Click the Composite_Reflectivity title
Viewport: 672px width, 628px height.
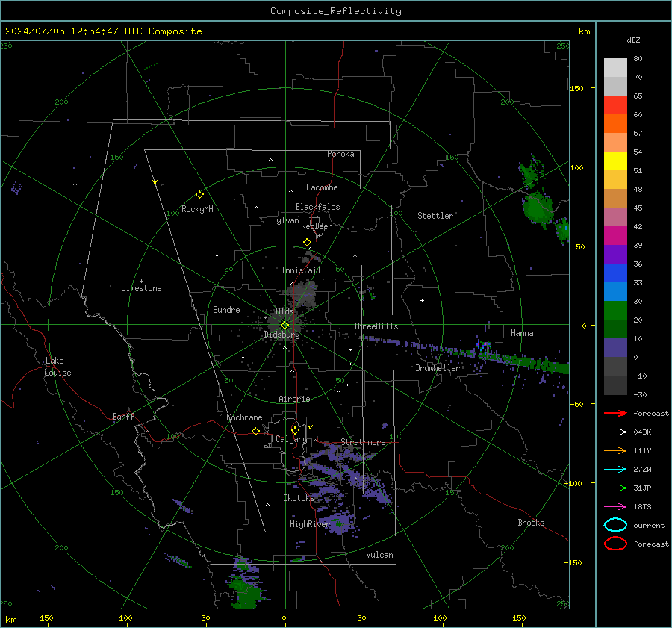point(335,11)
